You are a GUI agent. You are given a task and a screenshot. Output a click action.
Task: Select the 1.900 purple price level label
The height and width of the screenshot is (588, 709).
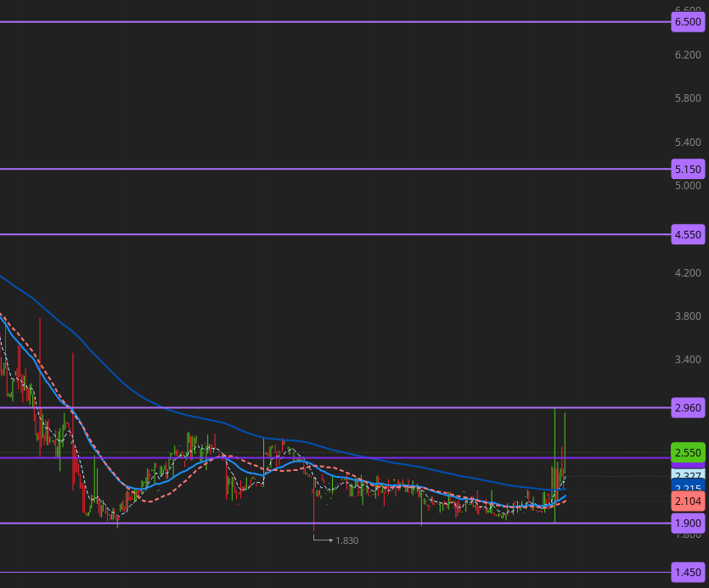[x=688, y=523]
